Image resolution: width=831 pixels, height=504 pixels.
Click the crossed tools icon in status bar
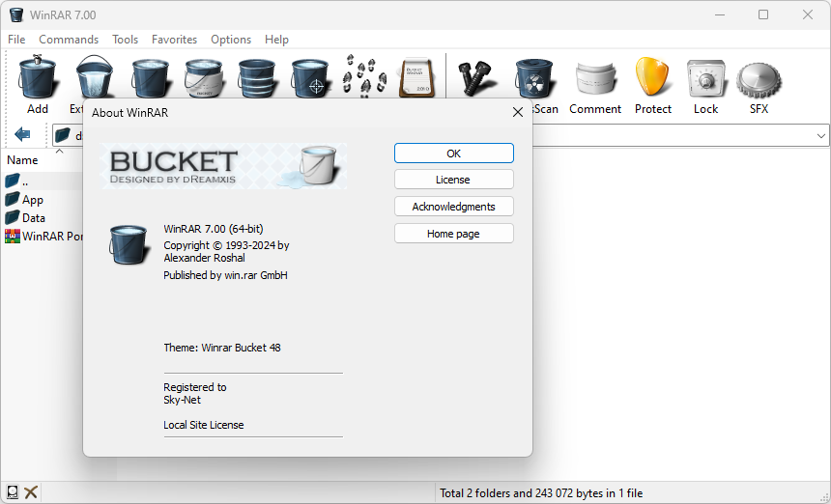(x=31, y=491)
